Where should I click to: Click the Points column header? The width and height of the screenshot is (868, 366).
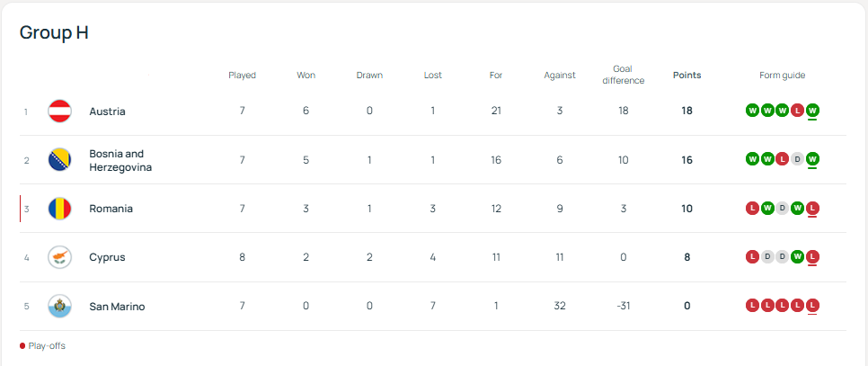686,76
